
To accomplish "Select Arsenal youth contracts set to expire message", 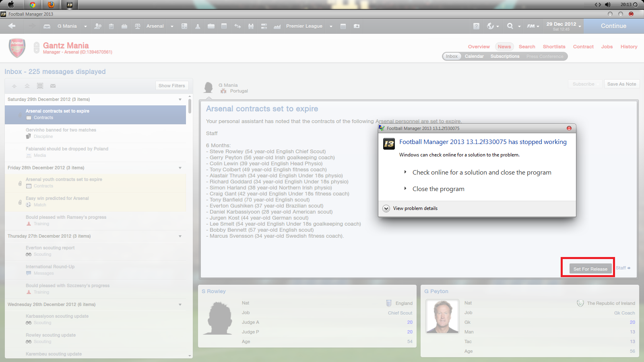I will point(95,183).
